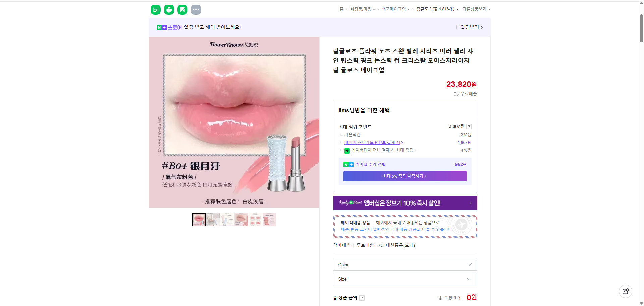
Task: Click the help icon next to 최대 적립 포인트
Action: (469, 127)
